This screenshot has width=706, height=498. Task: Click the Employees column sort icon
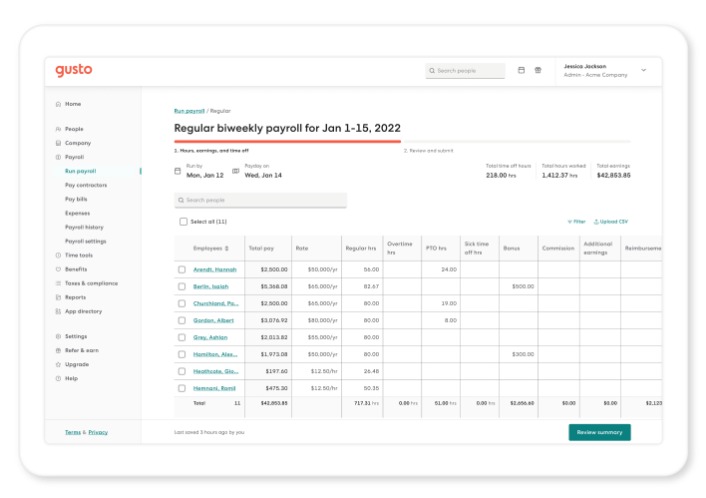click(226, 249)
